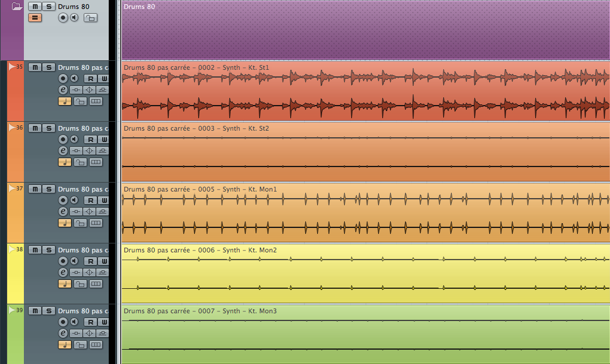Toggle musical timebase on track 35
Image resolution: width=610 pixels, height=364 pixels.
coord(65,101)
